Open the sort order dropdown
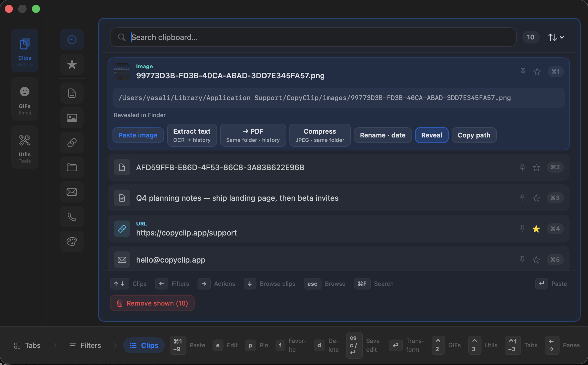 pyautogui.click(x=556, y=37)
